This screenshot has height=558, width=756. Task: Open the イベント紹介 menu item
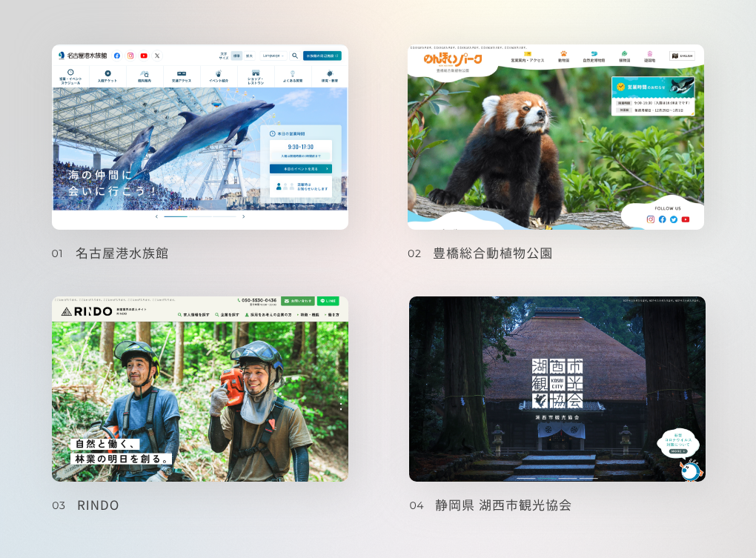coord(219,76)
